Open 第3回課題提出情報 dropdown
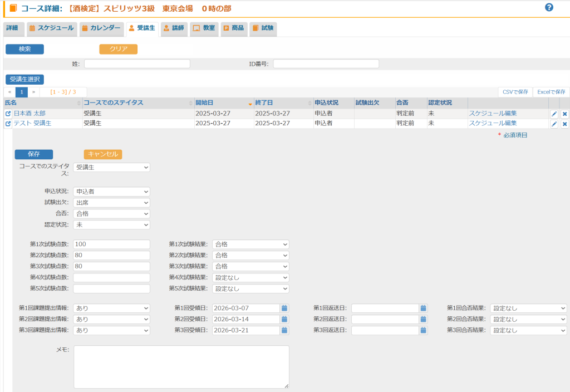This screenshot has width=570, height=392. pos(111,330)
